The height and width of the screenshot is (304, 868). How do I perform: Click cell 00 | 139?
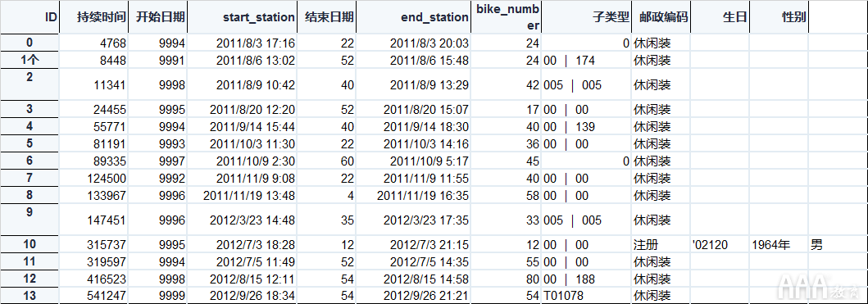586,127
